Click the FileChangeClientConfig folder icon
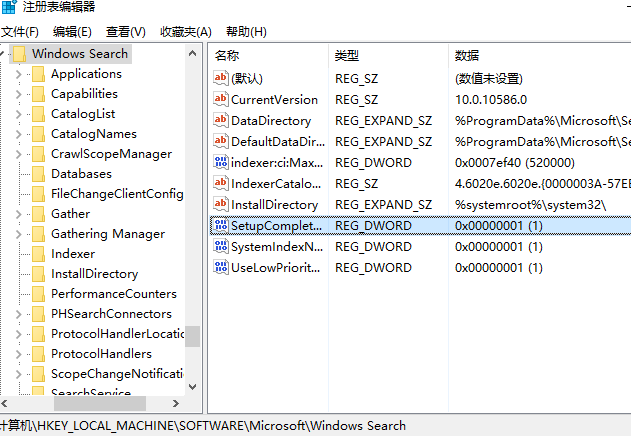This screenshot has height=436, width=631. 39,194
